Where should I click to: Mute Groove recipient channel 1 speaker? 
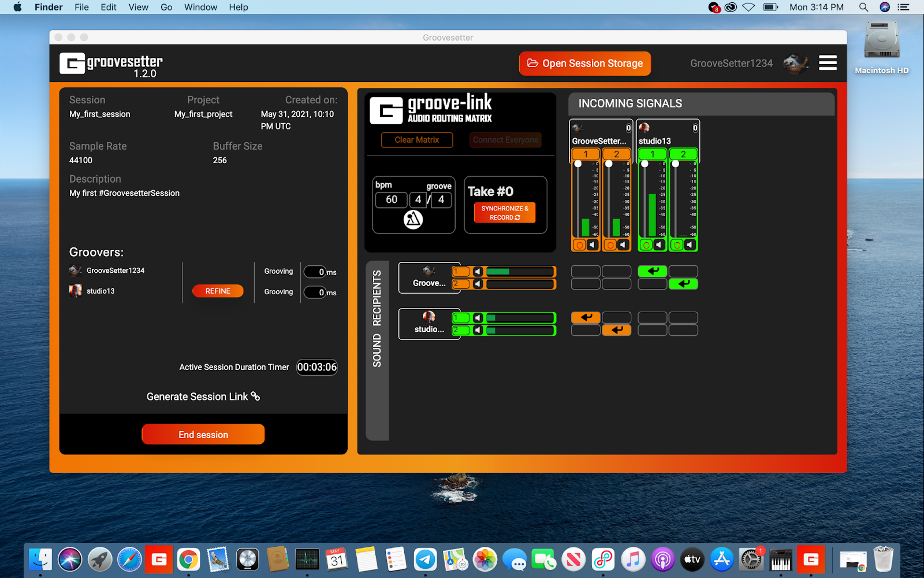coord(478,272)
